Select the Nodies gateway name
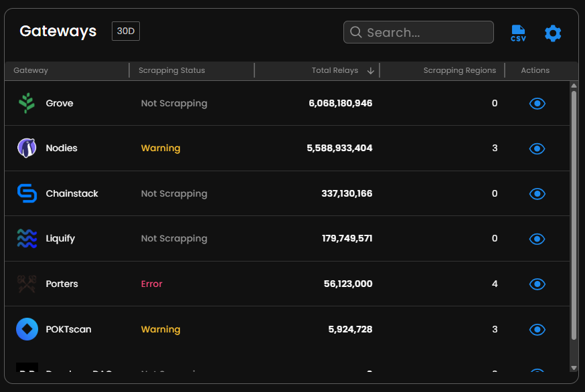Viewport: 585px width, 392px height. point(62,148)
